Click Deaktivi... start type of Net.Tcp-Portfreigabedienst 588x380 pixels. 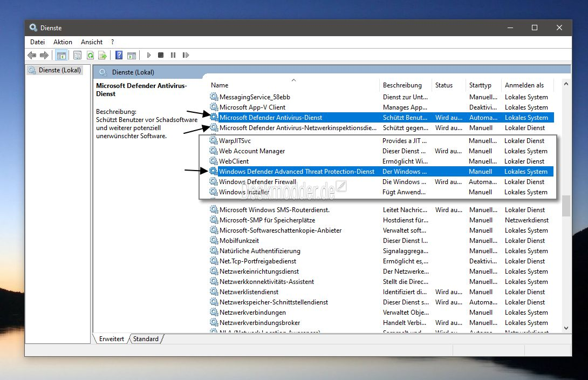tap(483, 261)
